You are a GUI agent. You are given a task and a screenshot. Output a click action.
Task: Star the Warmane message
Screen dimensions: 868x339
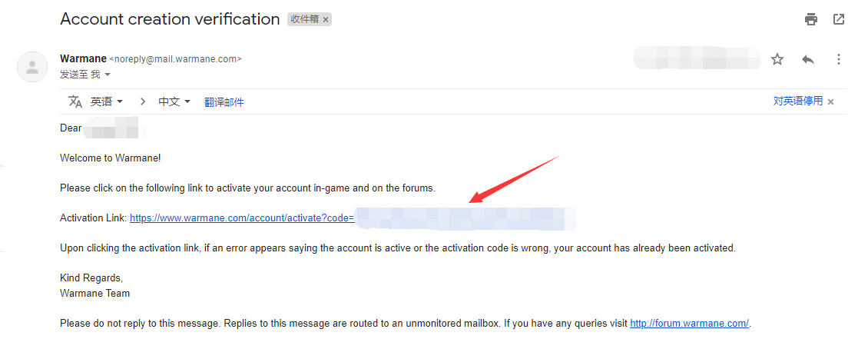click(777, 59)
